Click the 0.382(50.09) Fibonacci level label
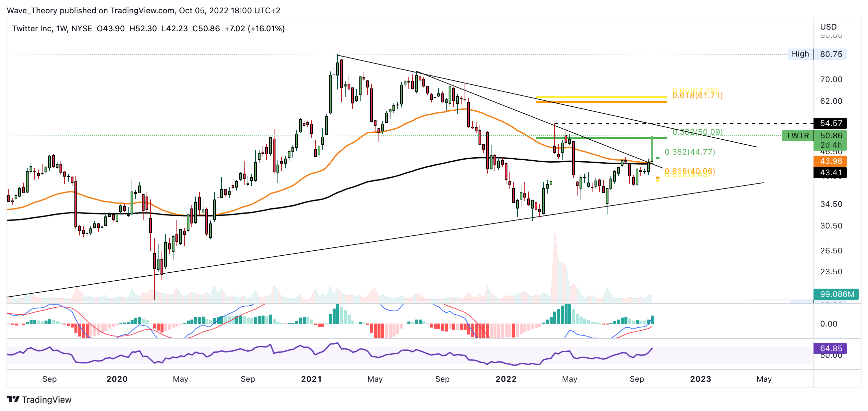 pos(697,132)
